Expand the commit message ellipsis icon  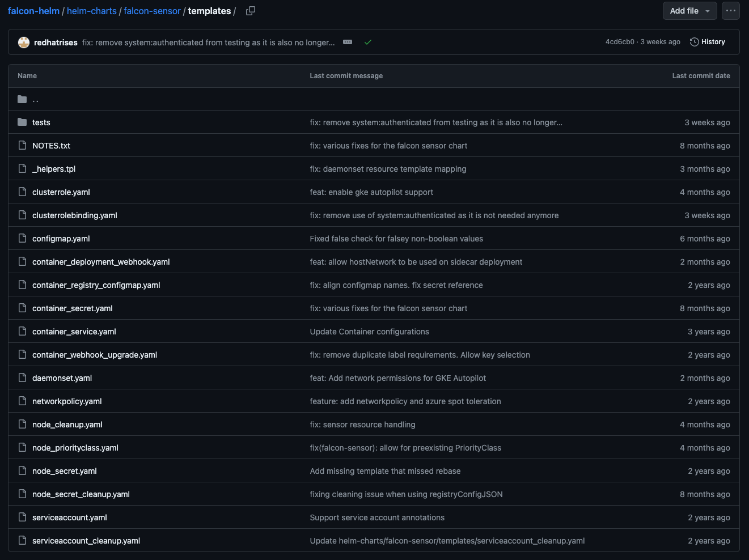pyautogui.click(x=348, y=43)
